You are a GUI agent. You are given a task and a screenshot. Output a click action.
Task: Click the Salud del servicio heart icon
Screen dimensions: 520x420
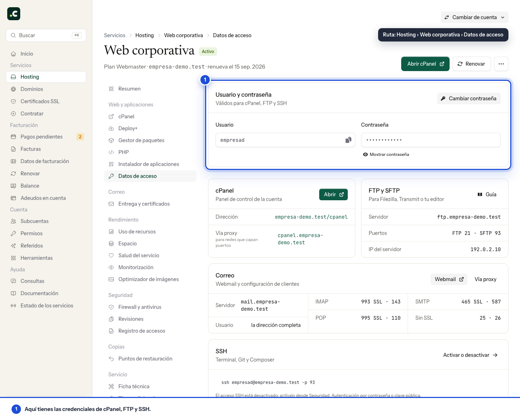111,255
